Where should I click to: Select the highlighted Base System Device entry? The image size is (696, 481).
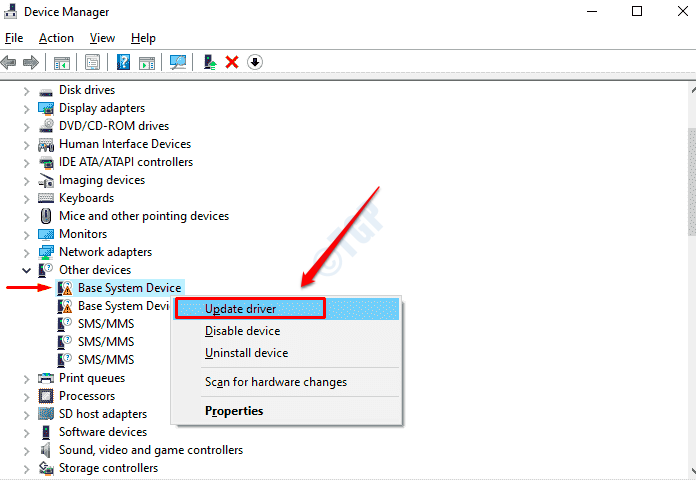pyautogui.click(x=130, y=288)
